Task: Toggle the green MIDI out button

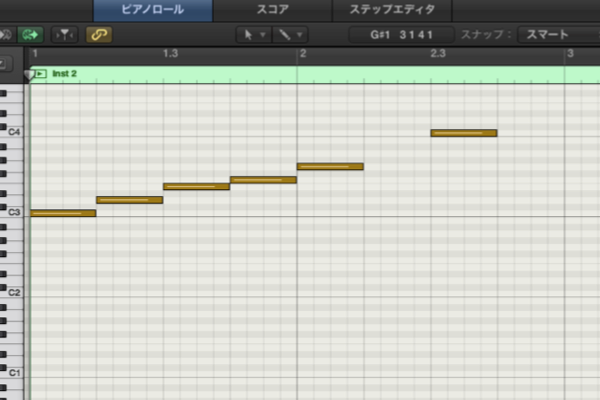Action: 30,35
